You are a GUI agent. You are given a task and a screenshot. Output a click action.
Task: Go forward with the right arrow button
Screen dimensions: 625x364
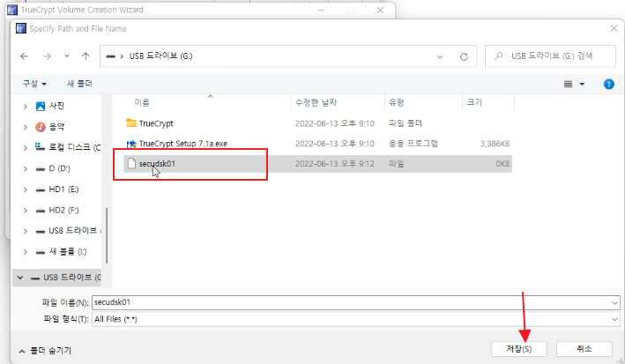click(x=47, y=56)
